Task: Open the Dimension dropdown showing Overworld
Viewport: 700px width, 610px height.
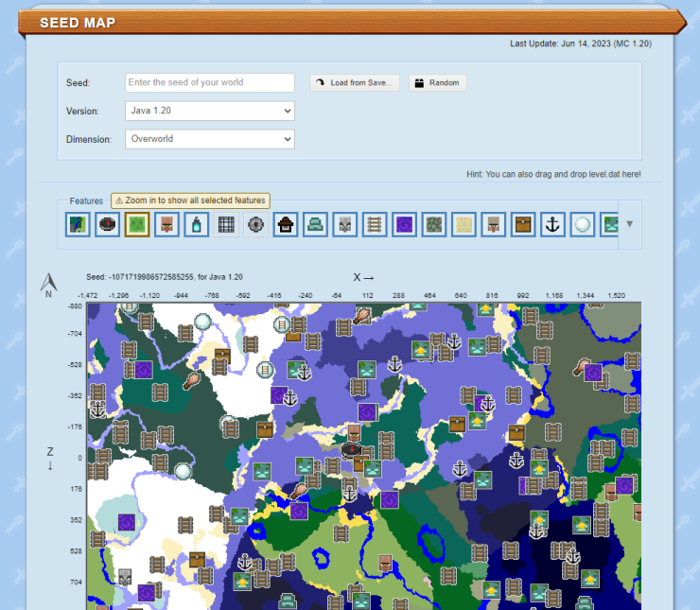Action: click(210, 139)
